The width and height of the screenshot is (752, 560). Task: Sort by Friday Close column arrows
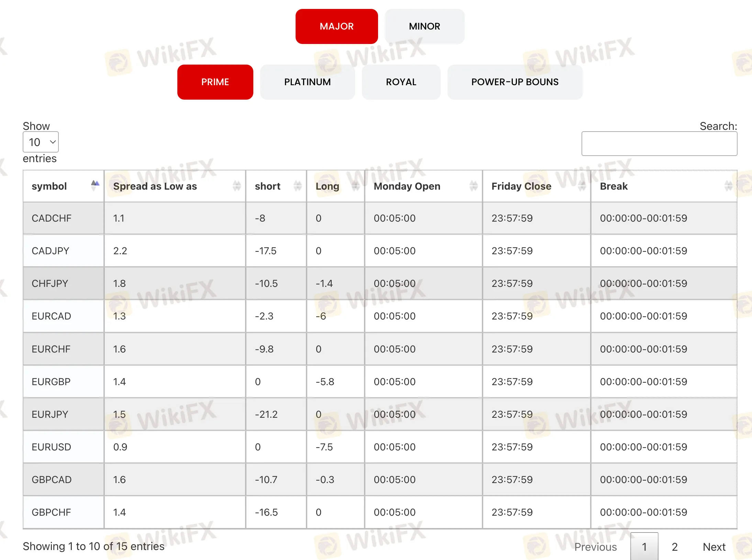point(582,186)
